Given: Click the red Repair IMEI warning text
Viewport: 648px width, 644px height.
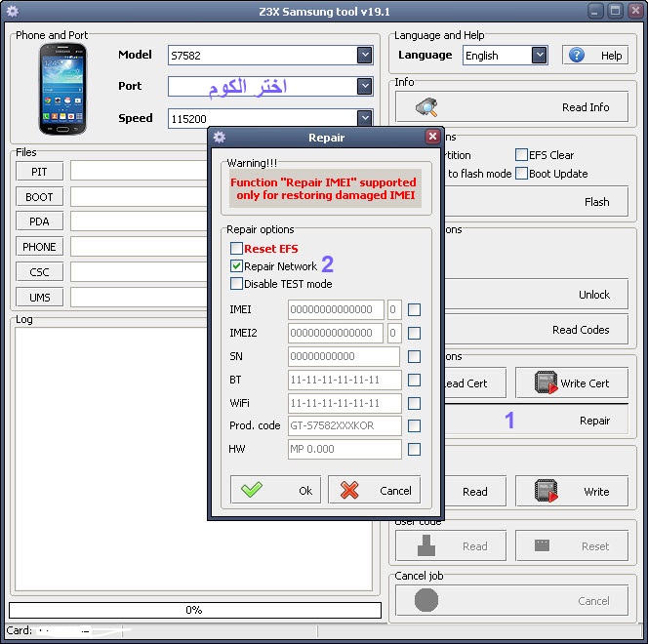Looking at the screenshot, I should coord(324,188).
